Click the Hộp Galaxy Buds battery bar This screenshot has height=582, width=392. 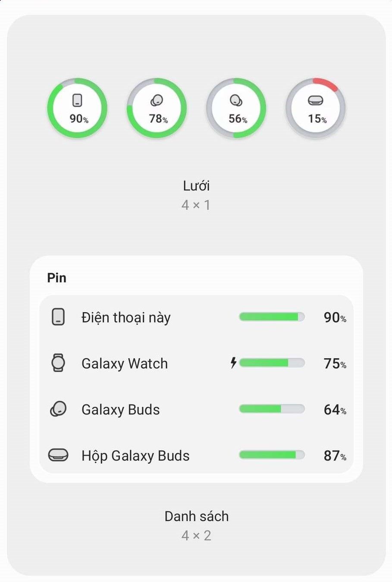[272, 455]
